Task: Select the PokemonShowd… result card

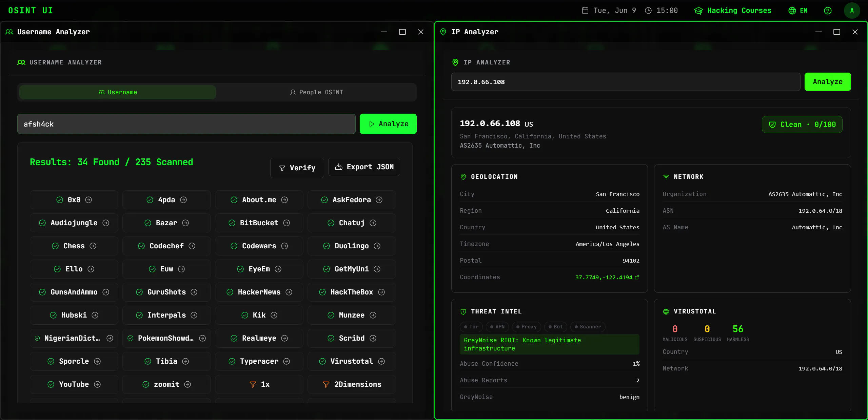Action: 166,338
